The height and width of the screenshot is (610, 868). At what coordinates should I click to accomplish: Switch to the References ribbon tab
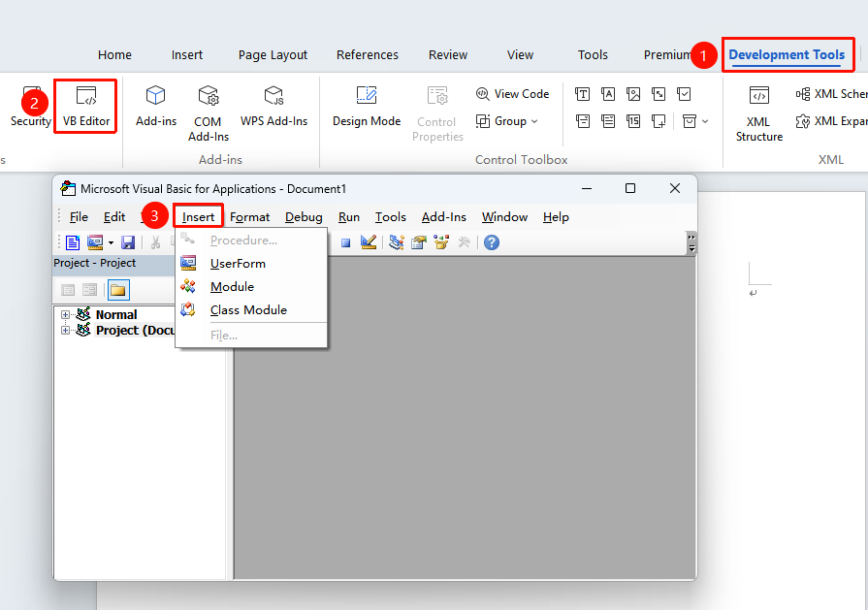pyautogui.click(x=368, y=55)
